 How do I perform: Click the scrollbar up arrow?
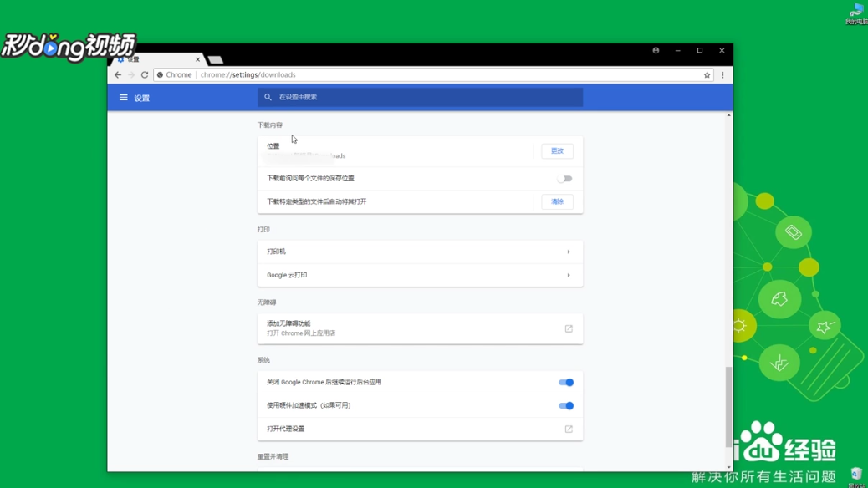click(728, 115)
